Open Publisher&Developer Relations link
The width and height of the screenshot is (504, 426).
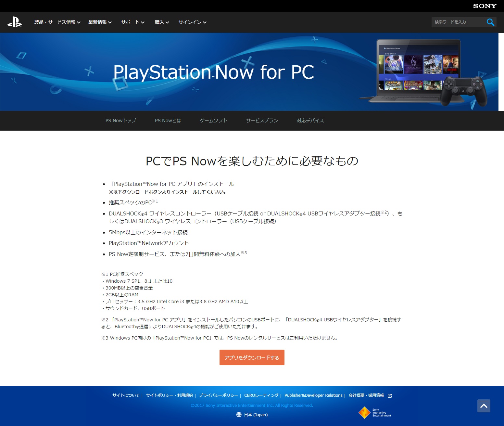313,395
